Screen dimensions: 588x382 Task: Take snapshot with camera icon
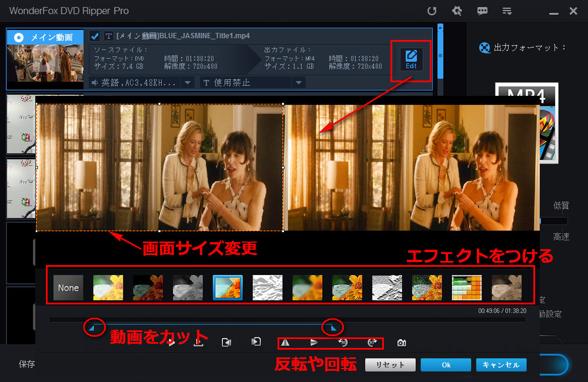[x=402, y=343]
